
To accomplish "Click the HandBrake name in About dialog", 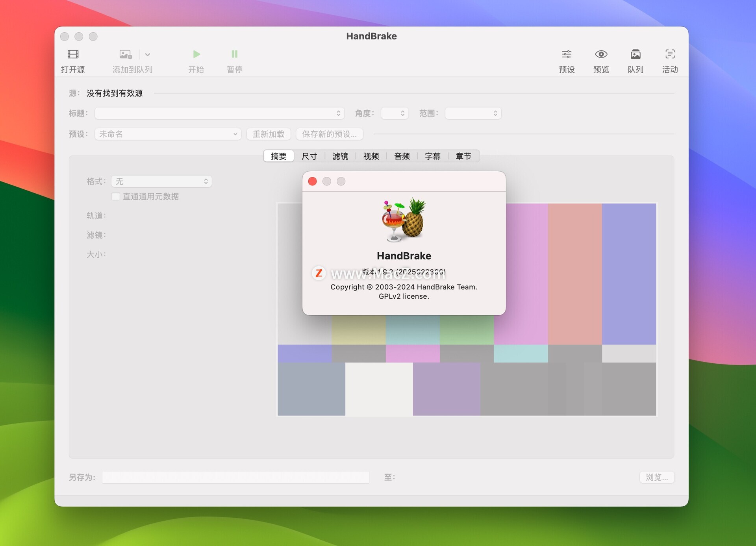I will pyautogui.click(x=404, y=256).
